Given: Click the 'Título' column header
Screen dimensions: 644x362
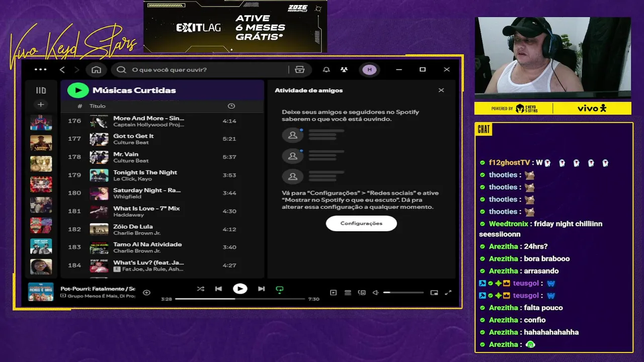Looking at the screenshot, I should (98, 106).
